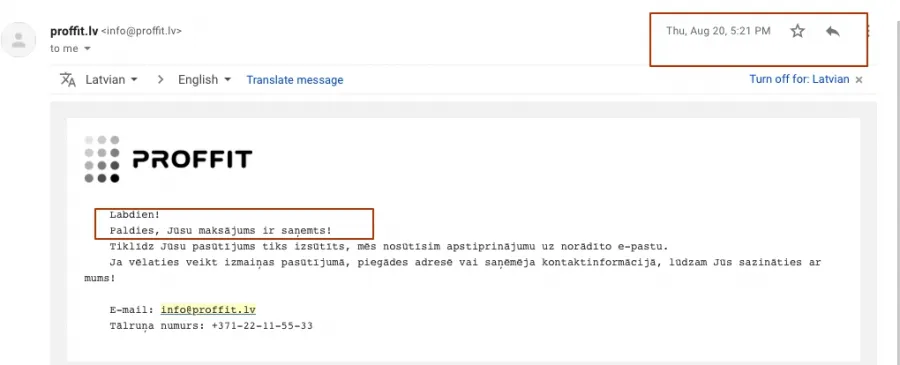
Task: Click the "Paldies, Jūsu maksājums ir saņemts!" line
Action: [220, 231]
